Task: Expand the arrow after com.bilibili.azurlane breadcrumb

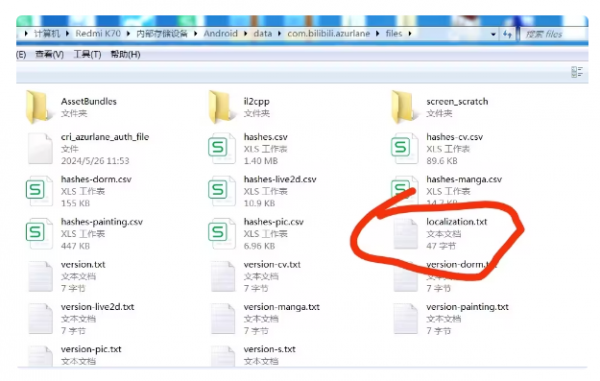Action: (378, 34)
